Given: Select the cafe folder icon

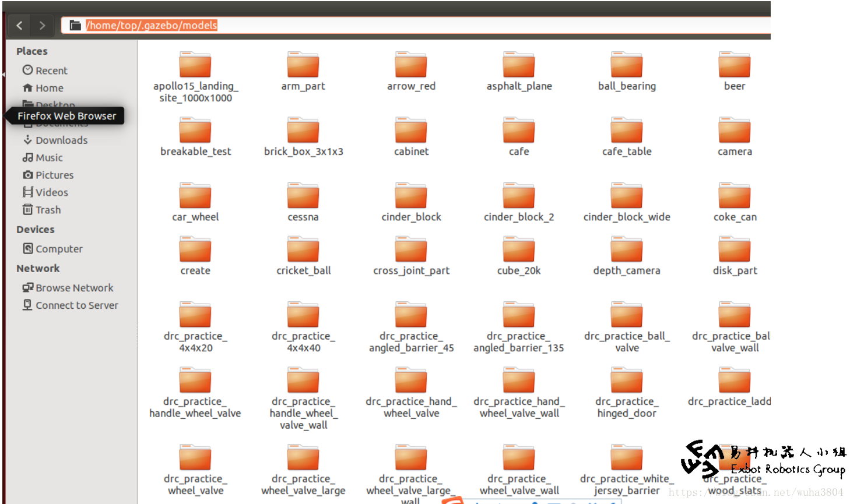Looking at the screenshot, I should coord(519,129).
